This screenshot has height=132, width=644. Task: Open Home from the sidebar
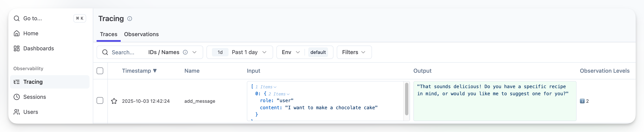pyautogui.click(x=31, y=33)
